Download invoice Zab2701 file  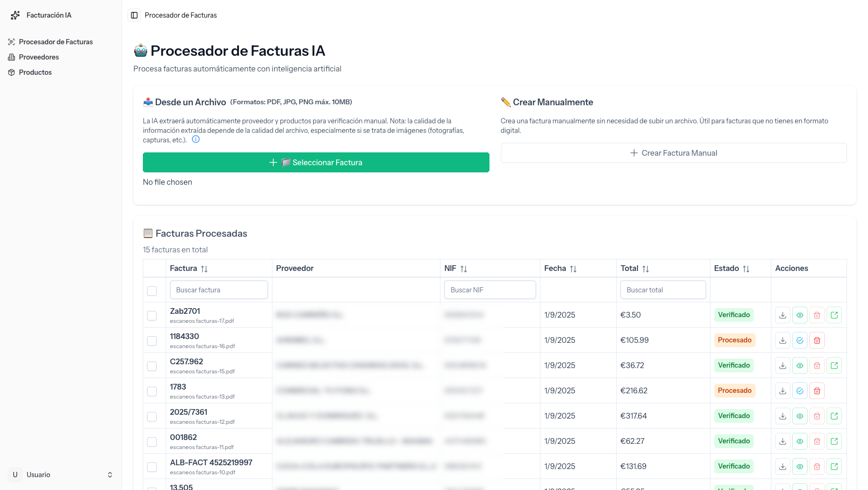tap(783, 315)
